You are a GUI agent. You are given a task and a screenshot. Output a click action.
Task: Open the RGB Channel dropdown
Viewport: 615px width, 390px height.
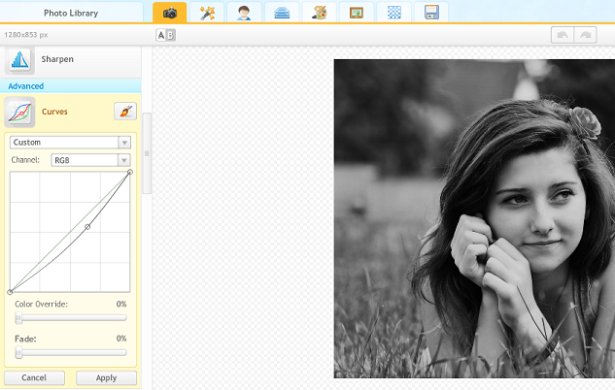tap(91, 160)
